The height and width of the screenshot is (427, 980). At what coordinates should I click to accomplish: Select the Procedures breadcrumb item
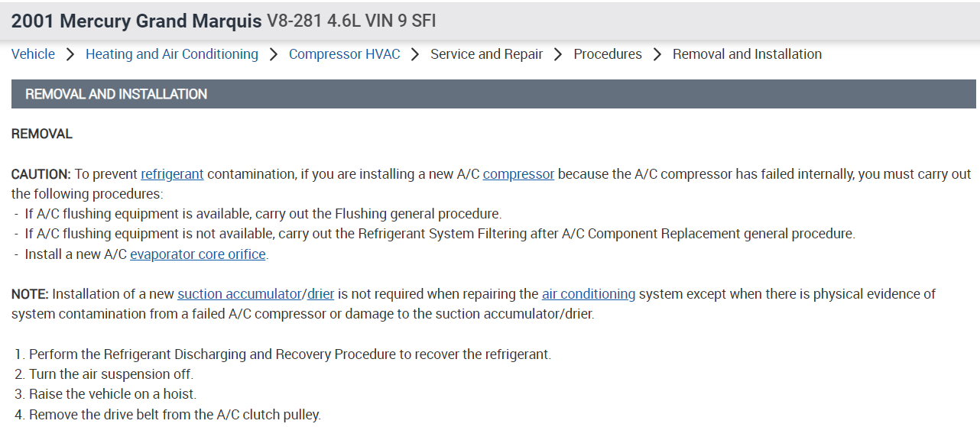pos(608,54)
